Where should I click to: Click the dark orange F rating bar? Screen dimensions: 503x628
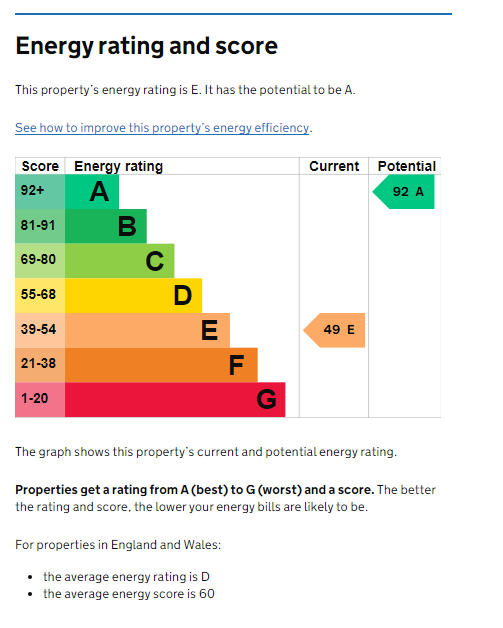[x=161, y=365]
